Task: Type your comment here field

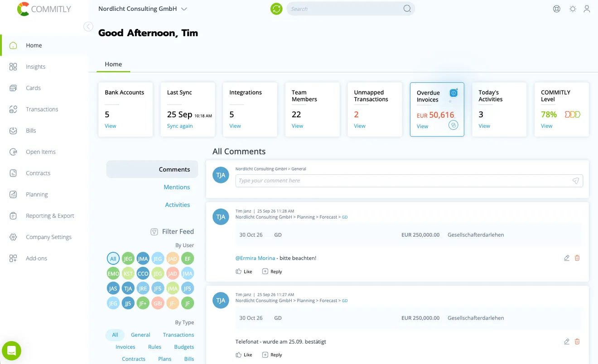Action: point(409,181)
